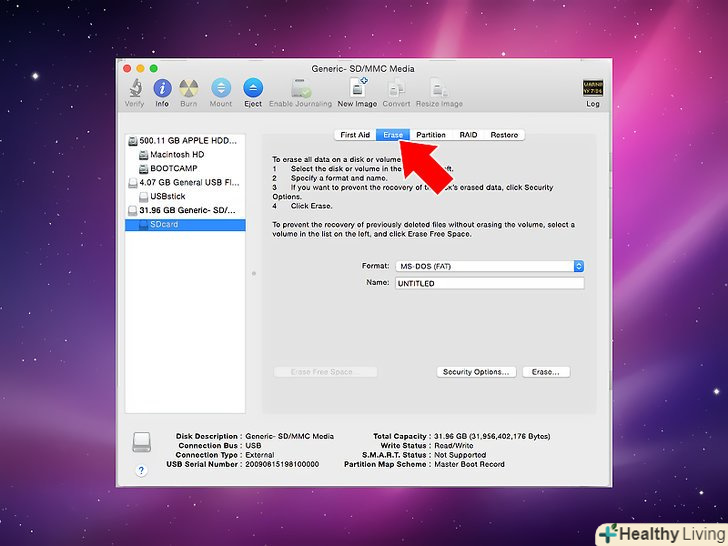Switch to the Restore tab

pos(504,135)
